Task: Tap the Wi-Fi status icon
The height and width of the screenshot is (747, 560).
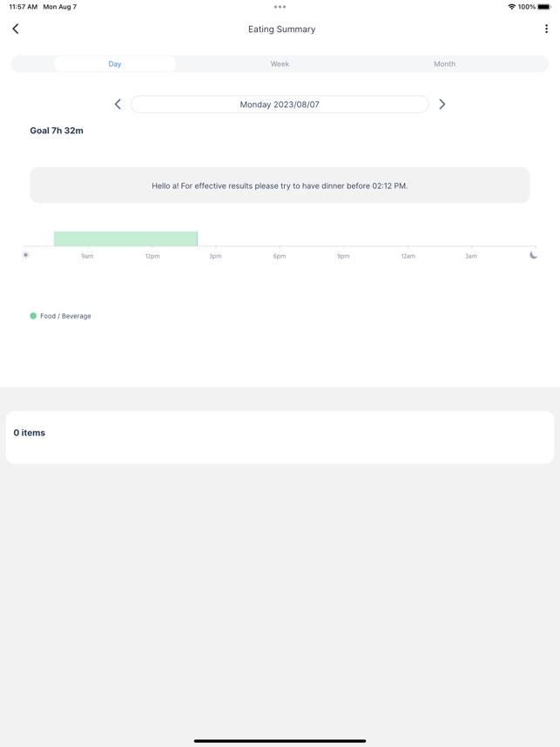Action: click(511, 7)
